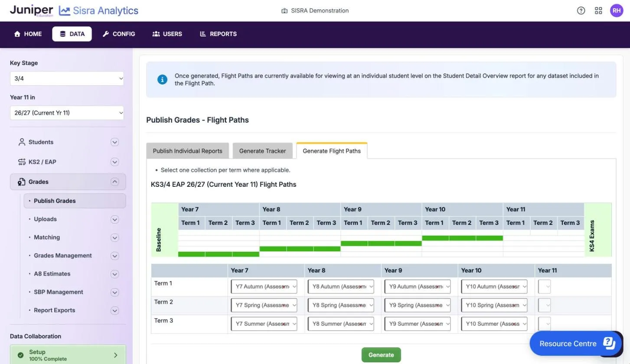Screen dimensions: 630x364
Task: Click the KS2 / EAP transfer icon
Action: click(x=22, y=162)
